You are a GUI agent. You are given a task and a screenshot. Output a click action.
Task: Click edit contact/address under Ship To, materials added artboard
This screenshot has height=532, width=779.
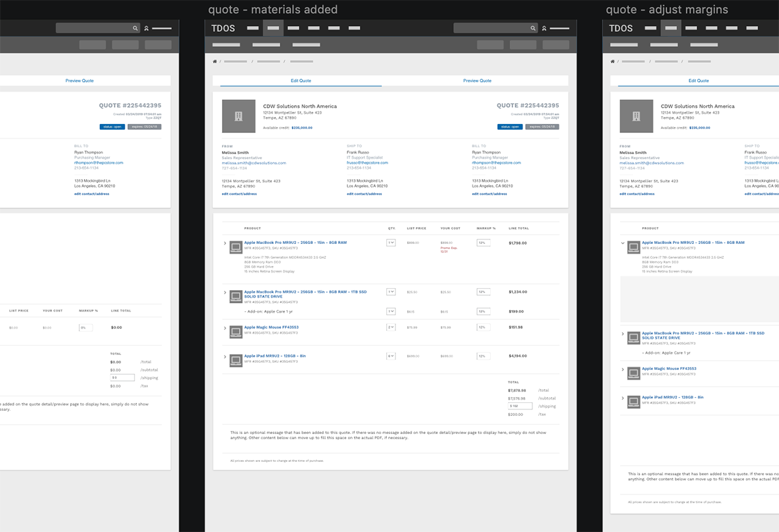364,194
